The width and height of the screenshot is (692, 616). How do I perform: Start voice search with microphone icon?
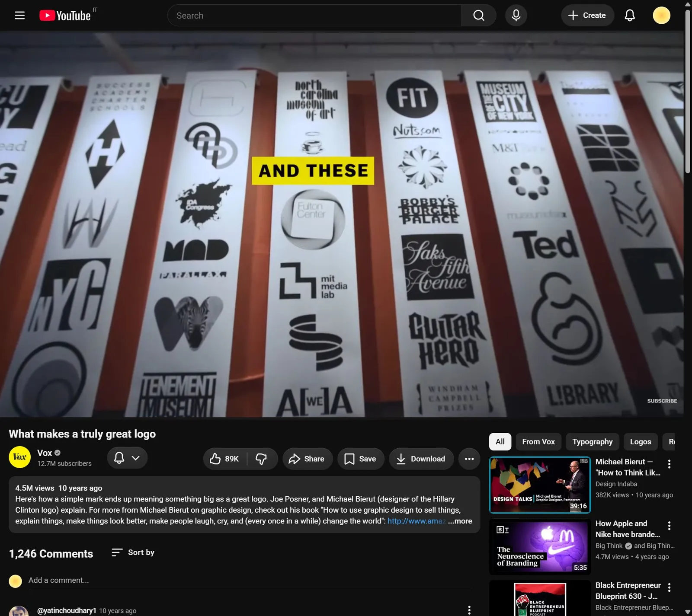click(516, 16)
